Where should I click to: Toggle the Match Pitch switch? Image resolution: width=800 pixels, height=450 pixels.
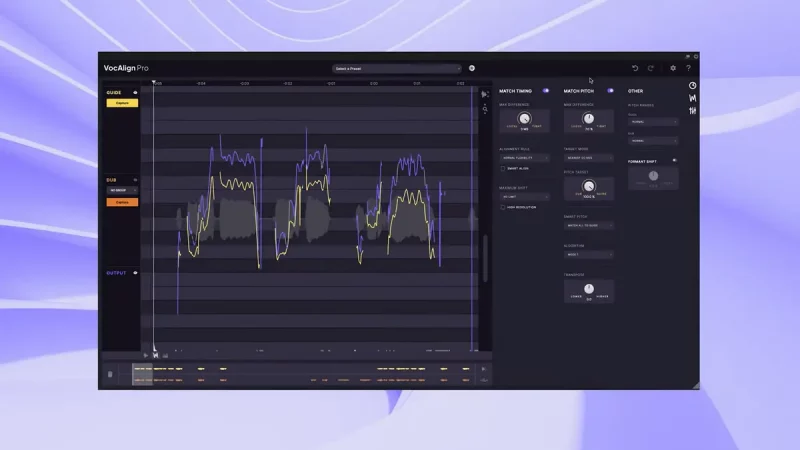click(610, 91)
